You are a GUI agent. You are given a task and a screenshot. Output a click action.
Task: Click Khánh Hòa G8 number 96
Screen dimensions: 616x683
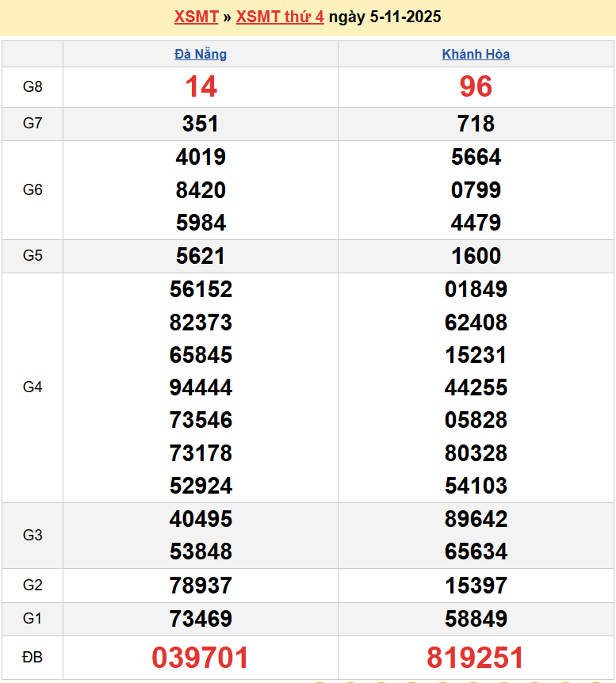pyautogui.click(x=476, y=87)
